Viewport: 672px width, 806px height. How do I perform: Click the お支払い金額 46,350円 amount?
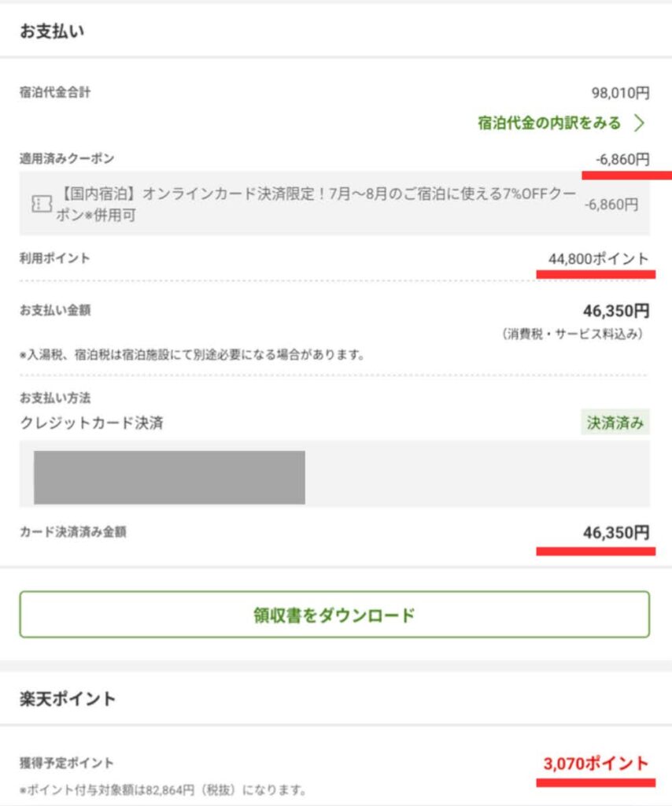point(616,310)
